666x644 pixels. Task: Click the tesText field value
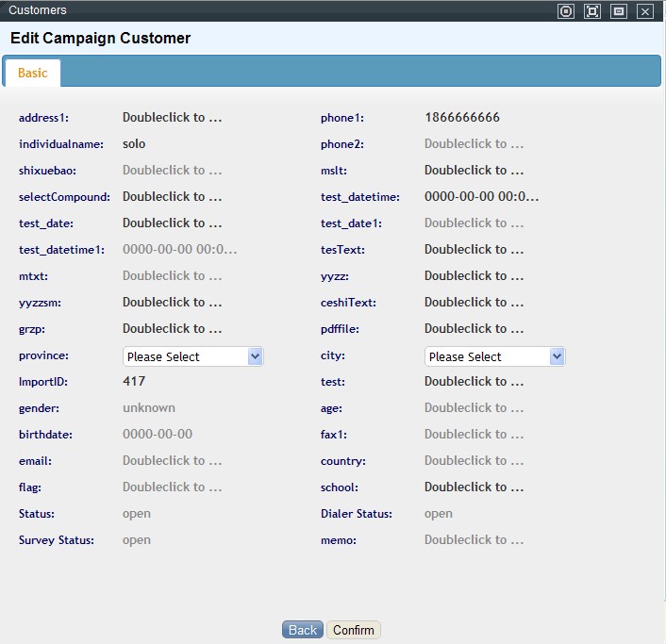tap(474, 249)
